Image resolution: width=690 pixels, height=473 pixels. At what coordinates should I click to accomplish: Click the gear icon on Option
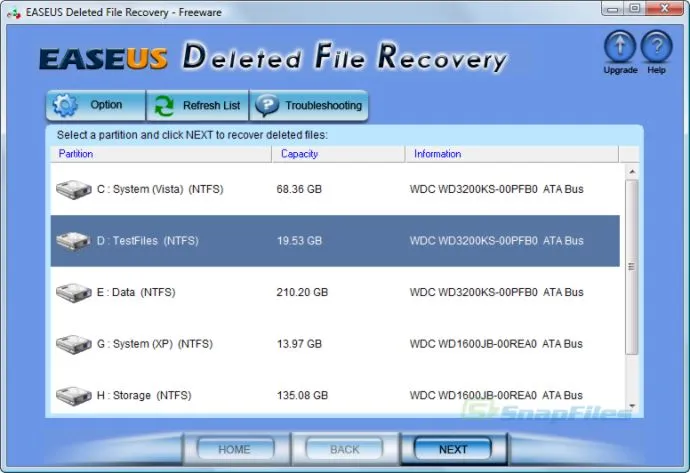tap(65, 105)
